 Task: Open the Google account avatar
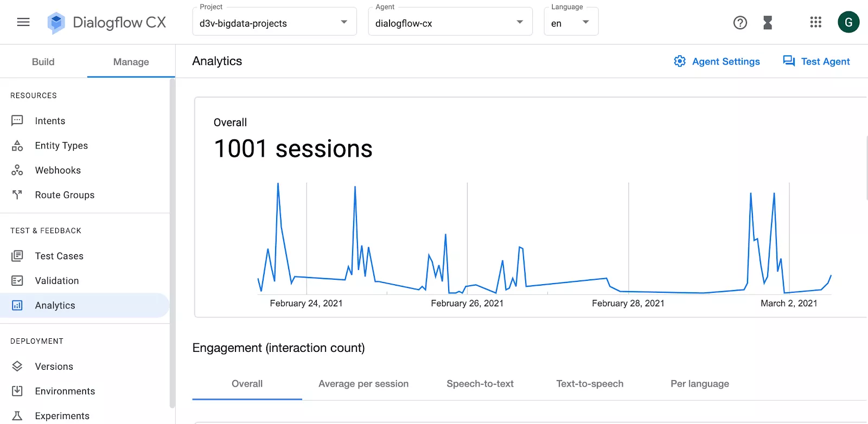coord(848,22)
